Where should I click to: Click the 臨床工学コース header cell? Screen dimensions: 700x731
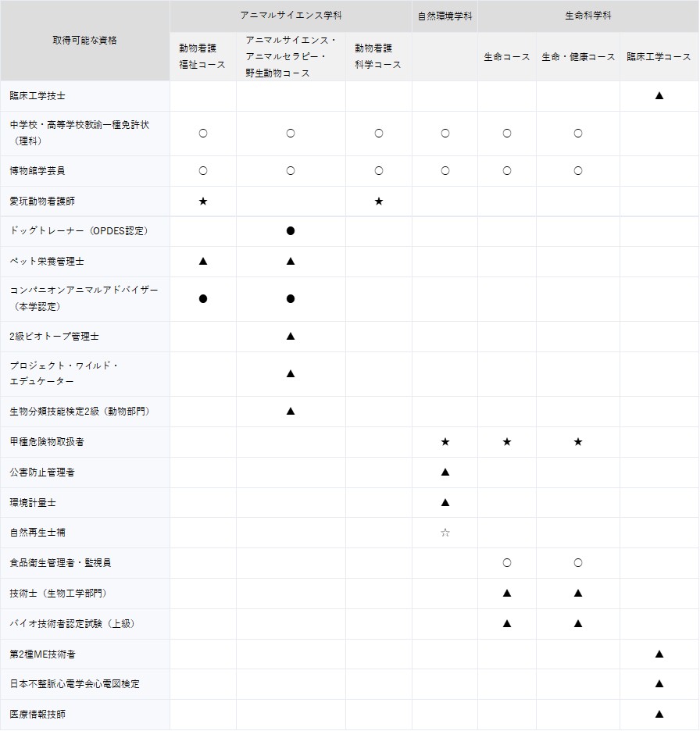tap(659, 57)
